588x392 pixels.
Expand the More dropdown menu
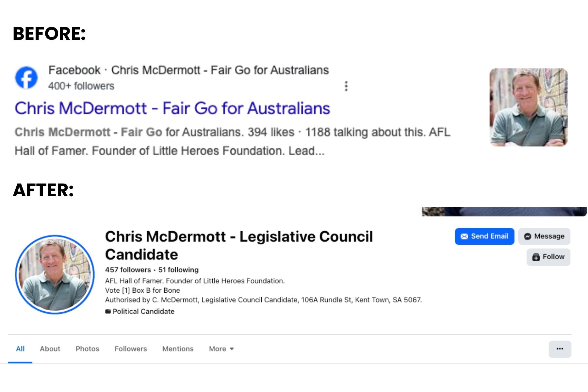click(221, 349)
